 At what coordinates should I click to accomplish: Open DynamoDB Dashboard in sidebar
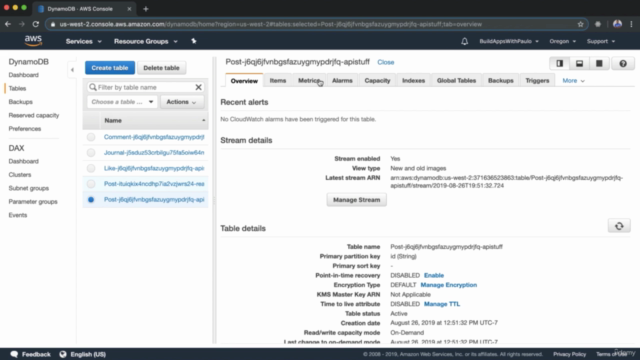coord(24,75)
